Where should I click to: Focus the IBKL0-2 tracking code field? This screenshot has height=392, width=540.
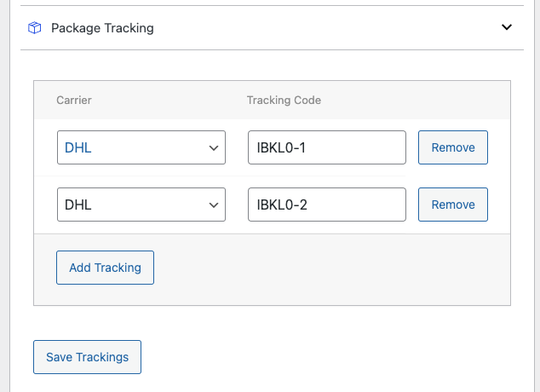click(326, 205)
